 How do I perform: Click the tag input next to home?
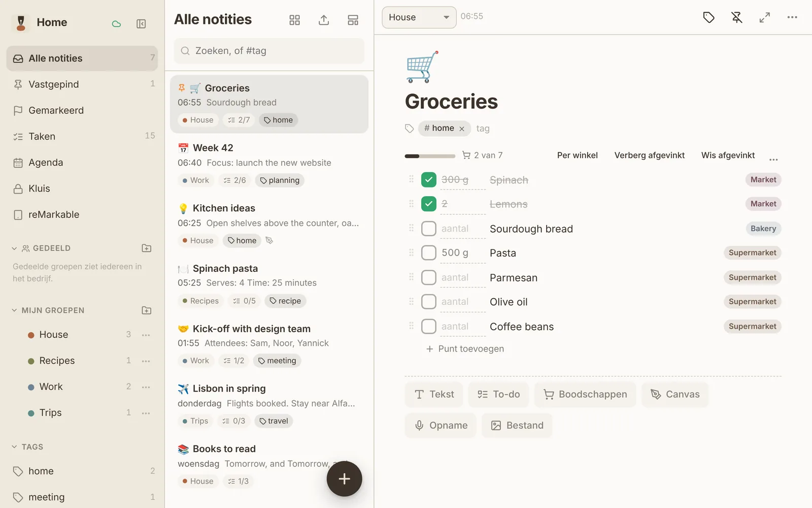click(483, 129)
